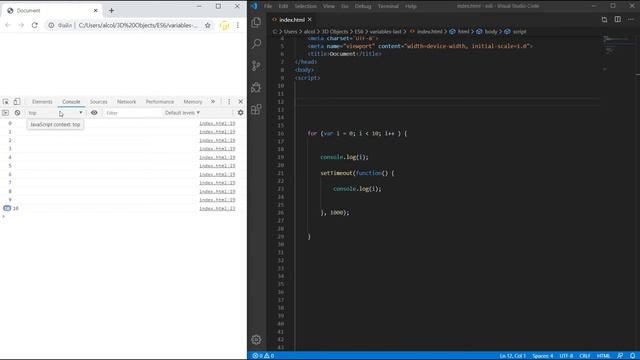Open the Debug menu
This screenshot has width=640, height=360.
click(x=363, y=6)
